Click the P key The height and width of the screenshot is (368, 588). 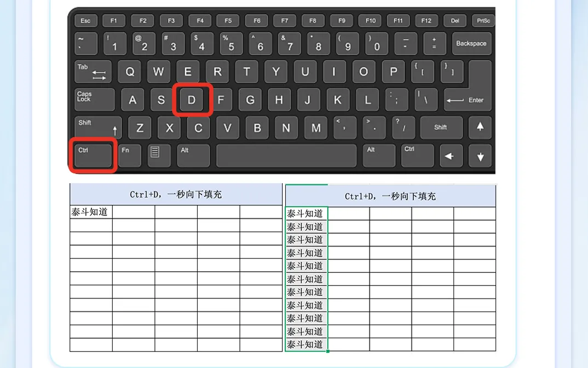393,72
